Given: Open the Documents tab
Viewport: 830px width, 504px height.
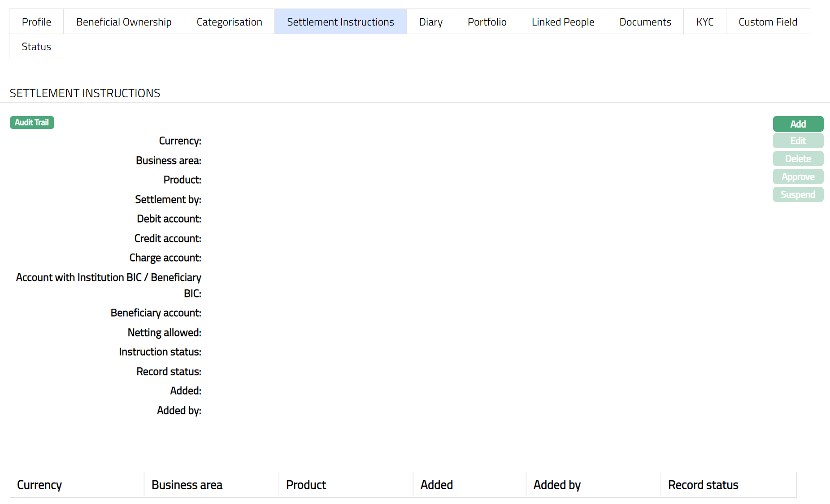Looking at the screenshot, I should click(x=645, y=22).
